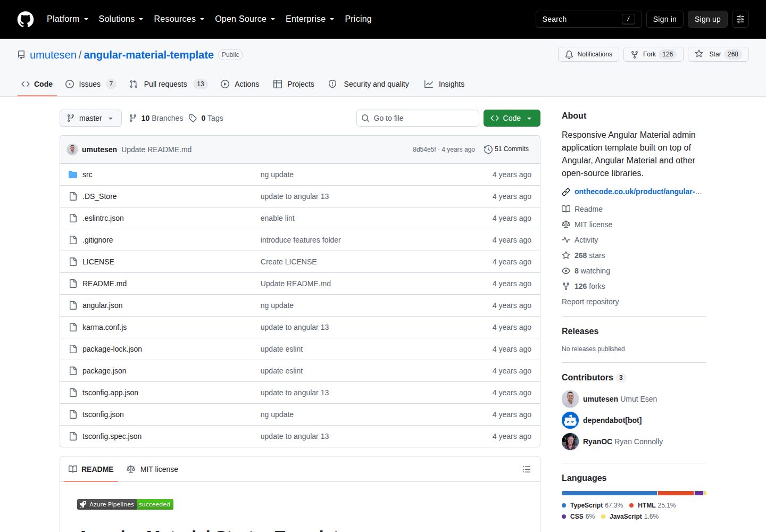
Task: Select the Code repository tab
Action: point(37,84)
